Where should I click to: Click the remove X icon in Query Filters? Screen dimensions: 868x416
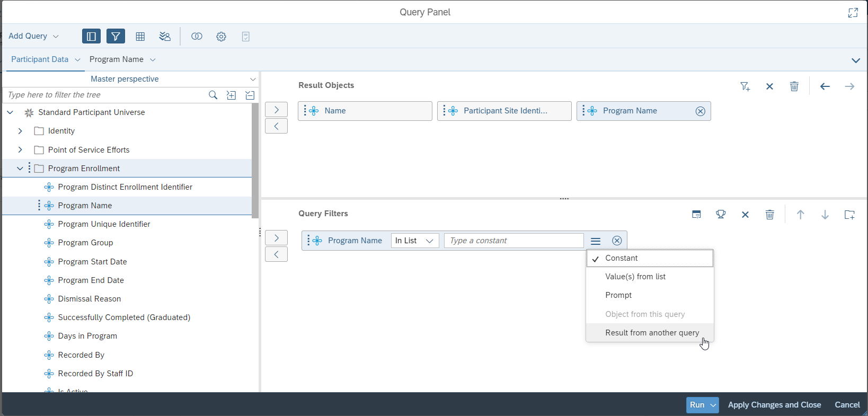(x=745, y=215)
